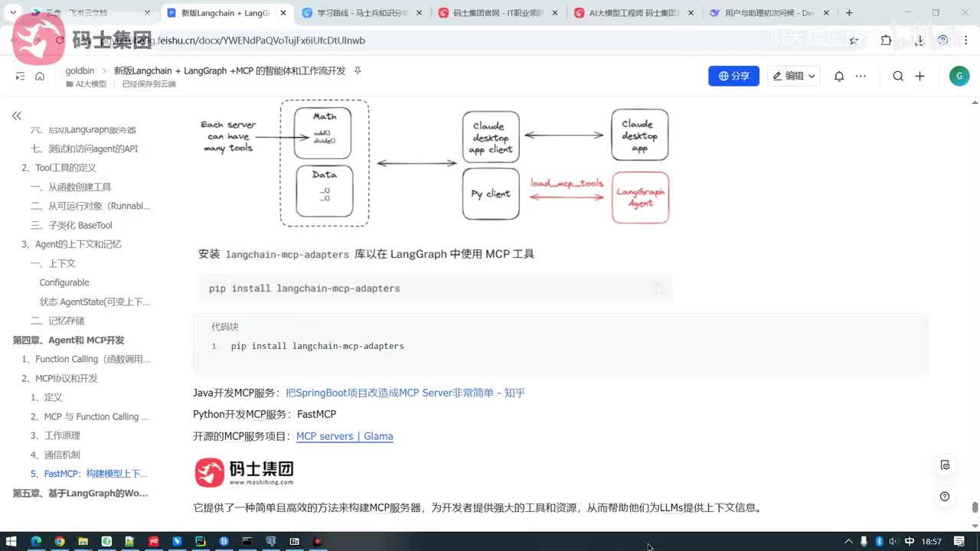980x551 pixels.
Task: Go to outline heading 第四章、Agent和 MCP开发
Action: 68,340
